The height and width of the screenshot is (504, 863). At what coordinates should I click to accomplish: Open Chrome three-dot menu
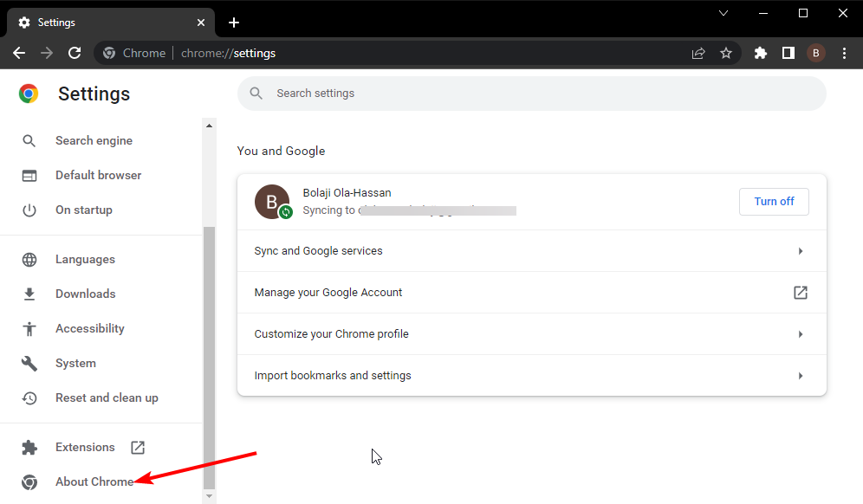pos(844,53)
